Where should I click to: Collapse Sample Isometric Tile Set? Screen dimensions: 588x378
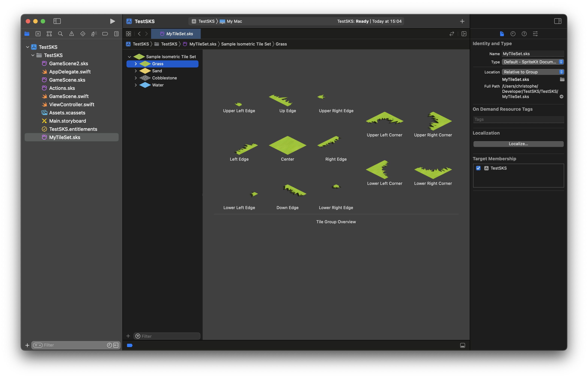tap(129, 57)
